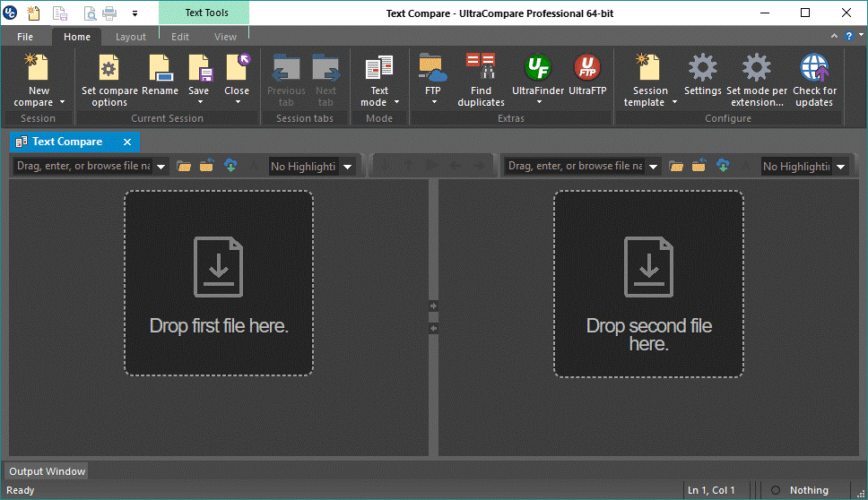Open the Output Window tab

click(x=47, y=471)
